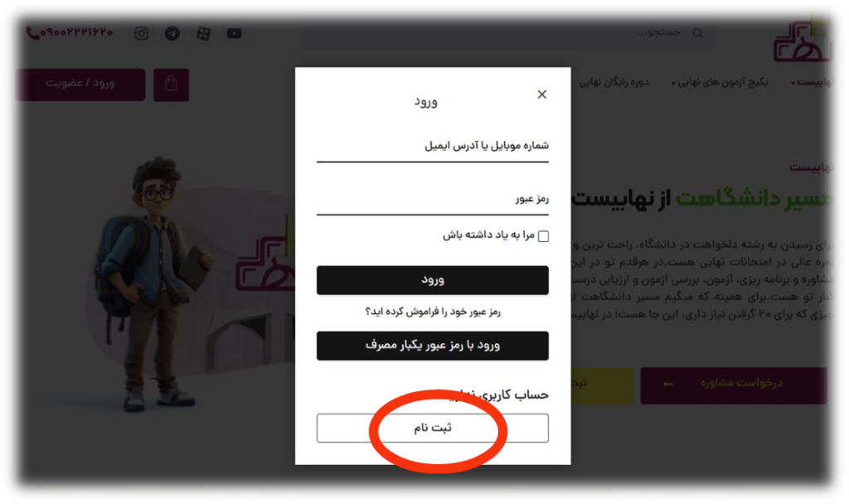
Task: Close the login dialog with the X
Action: (x=541, y=94)
